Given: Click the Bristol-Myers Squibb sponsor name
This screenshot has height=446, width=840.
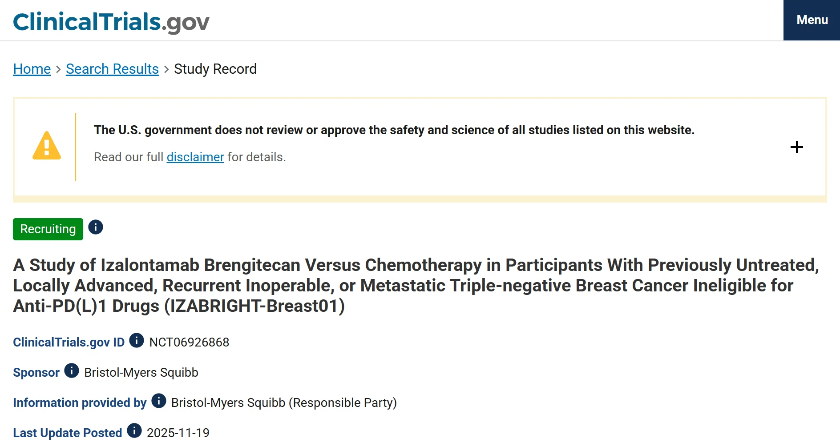Looking at the screenshot, I should pyautogui.click(x=140, y=372).
